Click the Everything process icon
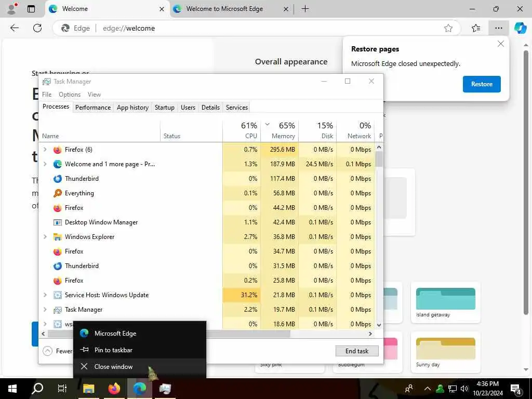532x399 pixels. pos(57,193)
